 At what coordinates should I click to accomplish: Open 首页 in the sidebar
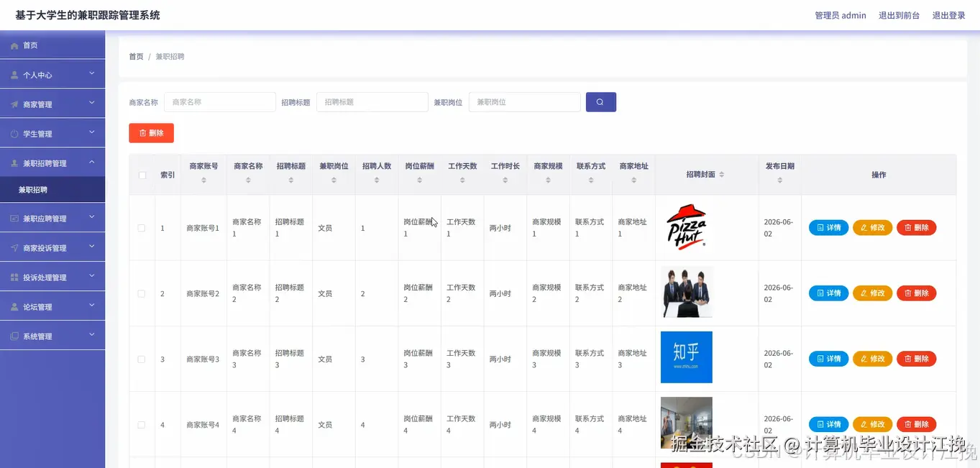52,45
